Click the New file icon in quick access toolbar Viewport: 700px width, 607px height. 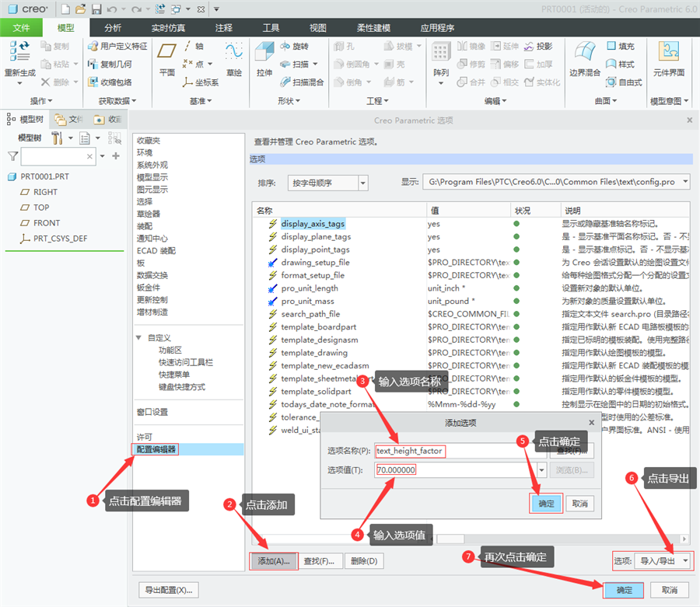coord(65,9)
